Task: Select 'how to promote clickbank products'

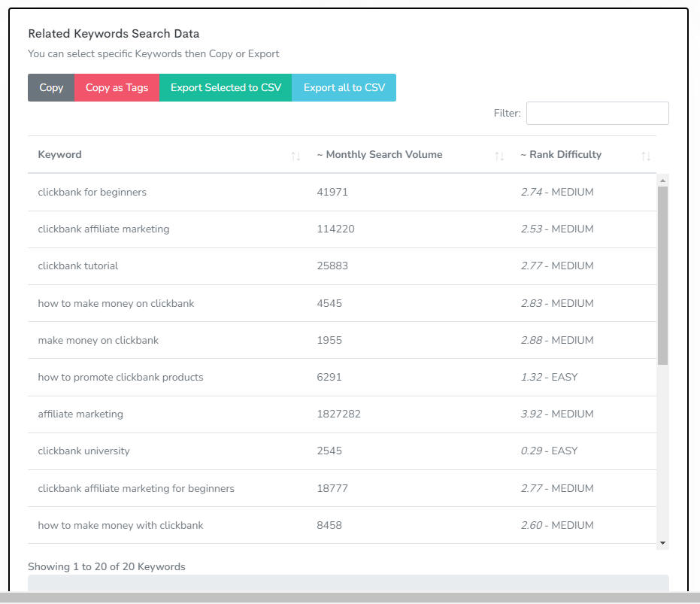Action: pos(120,377)
